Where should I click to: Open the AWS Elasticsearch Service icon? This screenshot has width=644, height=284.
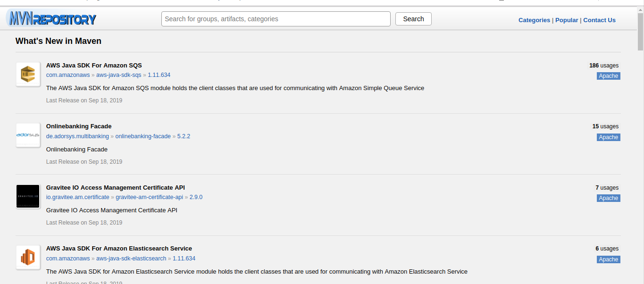pos(28,258)
